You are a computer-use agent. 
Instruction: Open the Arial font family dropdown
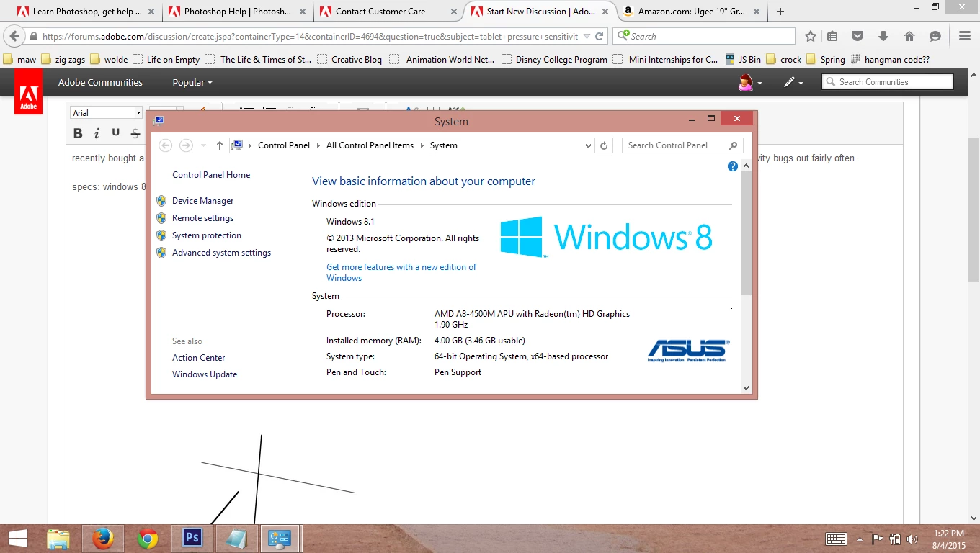pyautogui.click(x=106, y=112)
